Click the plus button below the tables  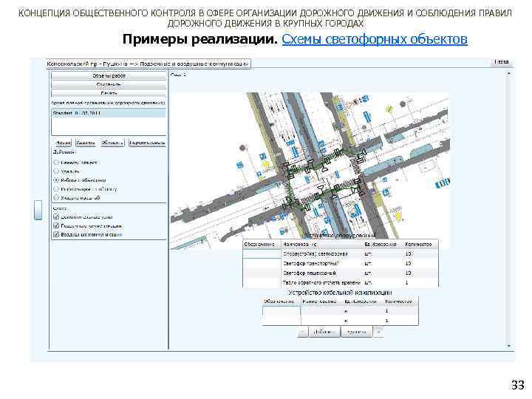[378, 332]
